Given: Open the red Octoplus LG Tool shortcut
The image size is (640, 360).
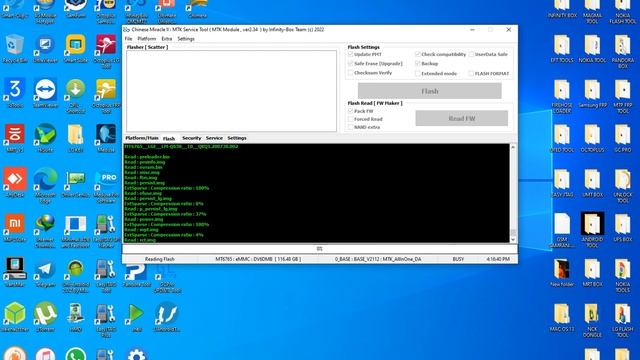Looking at the screenshot, I should (106, 51).
